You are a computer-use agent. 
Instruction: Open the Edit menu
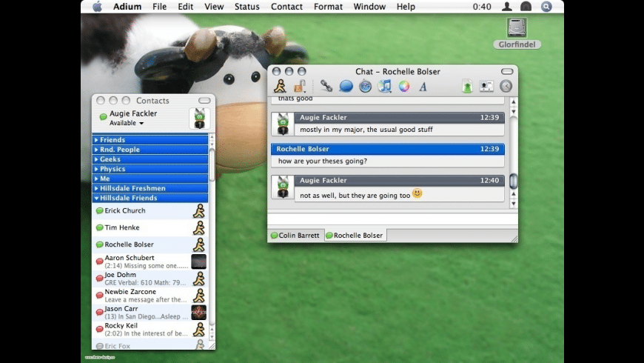tap(185, 7)
